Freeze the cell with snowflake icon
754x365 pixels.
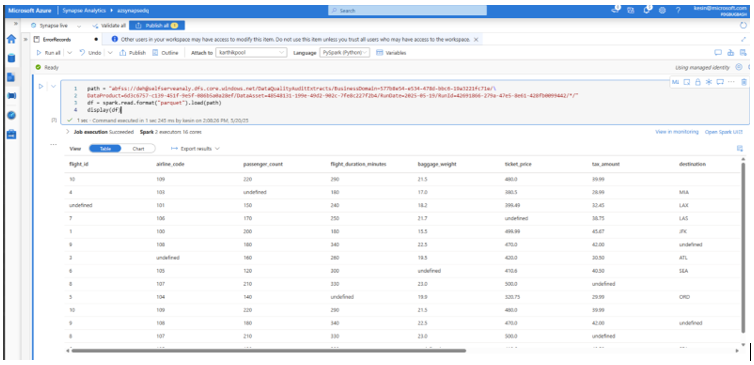click(x=708, y=82)
